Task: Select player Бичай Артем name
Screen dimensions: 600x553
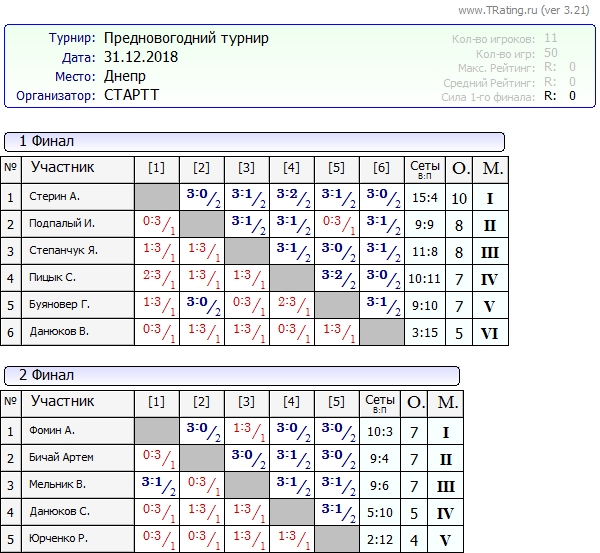Action: click(61, 458)
